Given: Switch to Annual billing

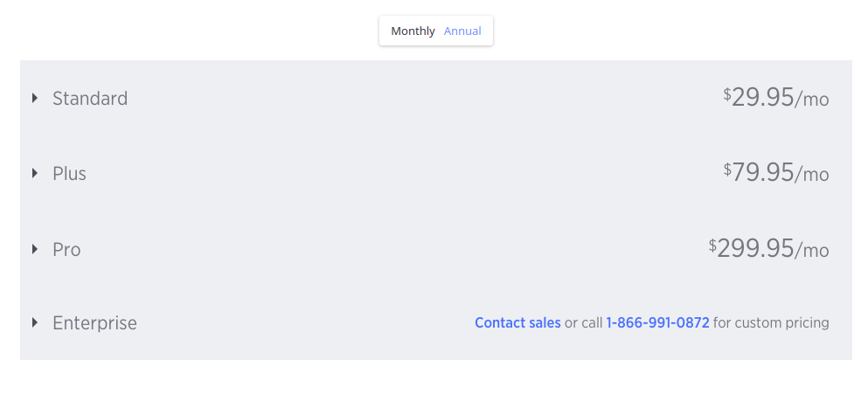Looking at the screenshot, I should [x=462, y=31].
